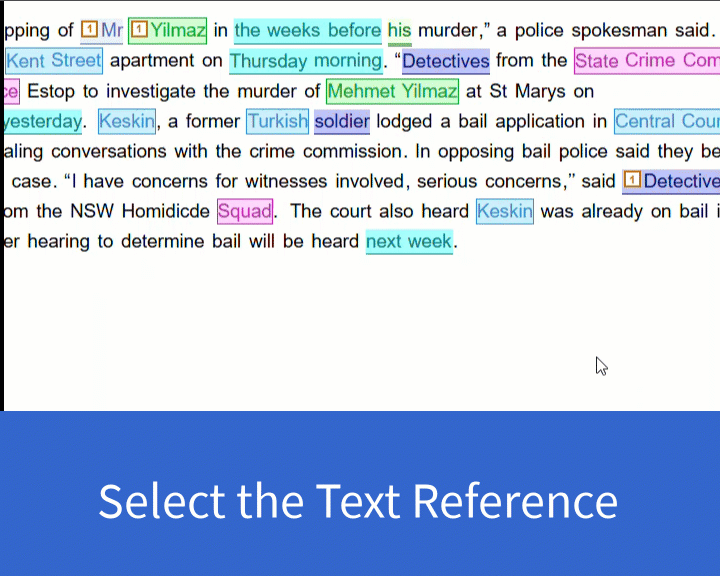Image resolution: width=720 pixels, height=576 pixels.
Task: Select the purple "Detectives" annotation
Action: pyautogui.click(x=445, y=61)
